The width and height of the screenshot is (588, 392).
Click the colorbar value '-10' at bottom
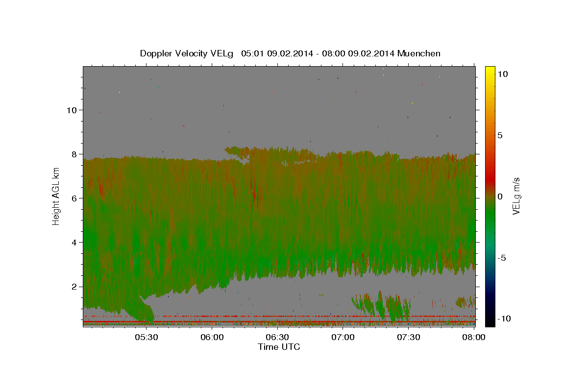(504, 318)
